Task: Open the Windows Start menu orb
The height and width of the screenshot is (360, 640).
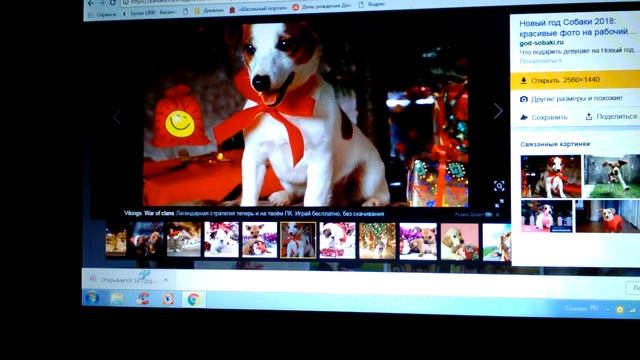Action: (92, 298)
